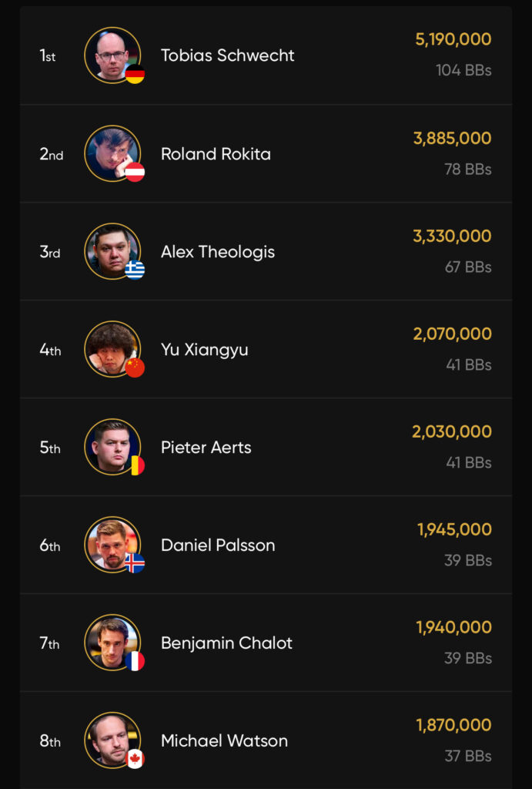Click the 1st place rank label
Screen dimensions: 532x789
coord(48,55)
